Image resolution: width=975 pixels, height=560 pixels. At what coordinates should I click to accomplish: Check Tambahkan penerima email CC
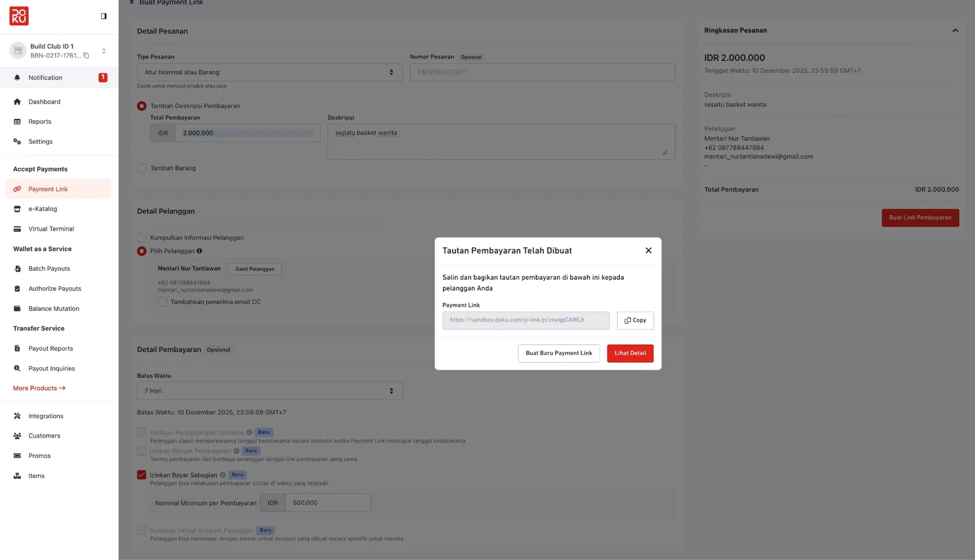[162, 302]
